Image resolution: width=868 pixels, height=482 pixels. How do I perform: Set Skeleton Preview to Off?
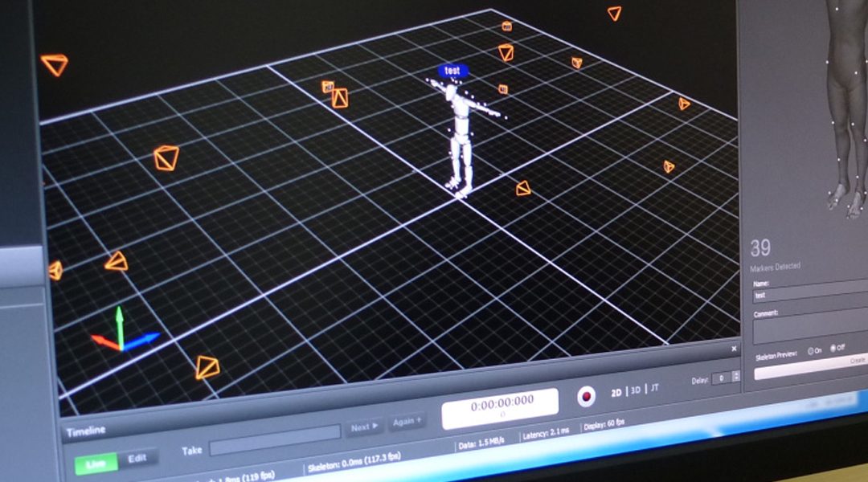click(x=833, y=349)
